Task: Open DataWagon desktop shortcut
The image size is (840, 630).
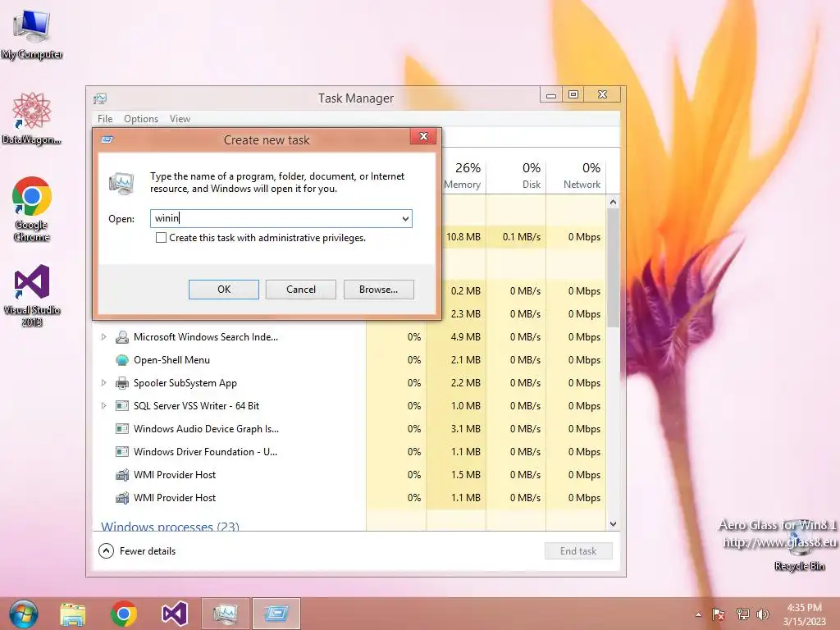Action: (x=32, y=118)
